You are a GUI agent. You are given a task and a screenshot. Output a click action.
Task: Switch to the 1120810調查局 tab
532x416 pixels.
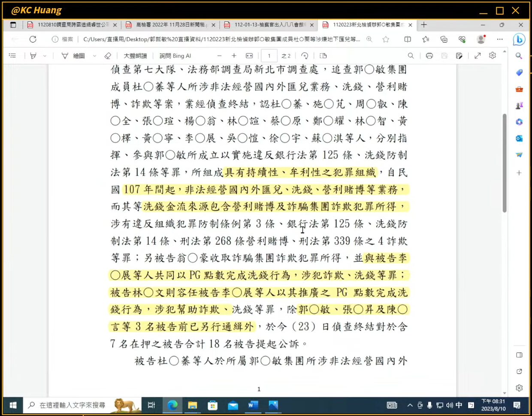click(x=72, y=25)
